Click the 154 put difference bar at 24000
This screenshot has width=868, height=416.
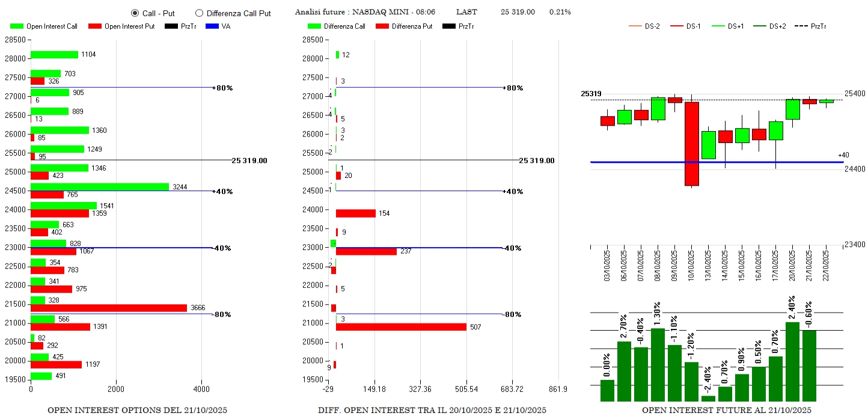coord(355,213)
